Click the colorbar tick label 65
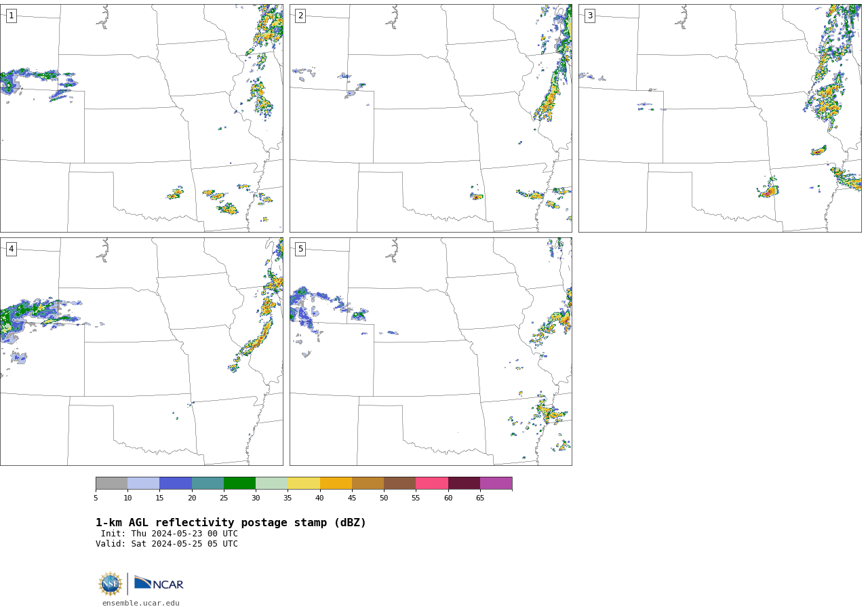The image size is (868, 611). 480,498
